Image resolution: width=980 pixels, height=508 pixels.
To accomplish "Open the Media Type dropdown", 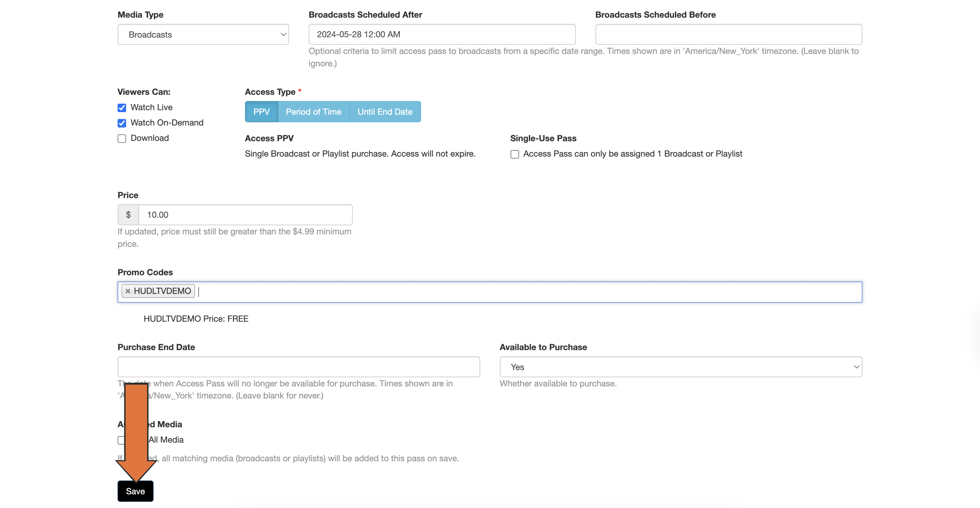I will pyautogui.click(x=203, y=34).
